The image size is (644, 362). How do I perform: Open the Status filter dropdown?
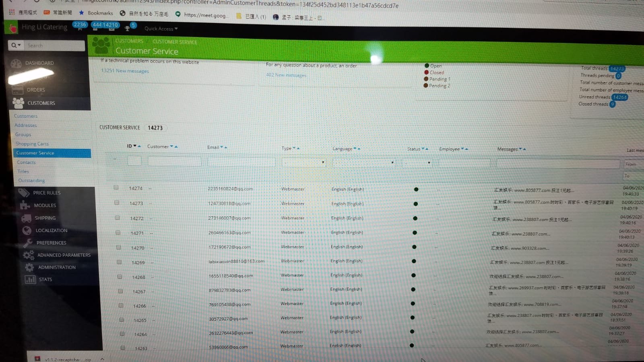click(417, 163)
